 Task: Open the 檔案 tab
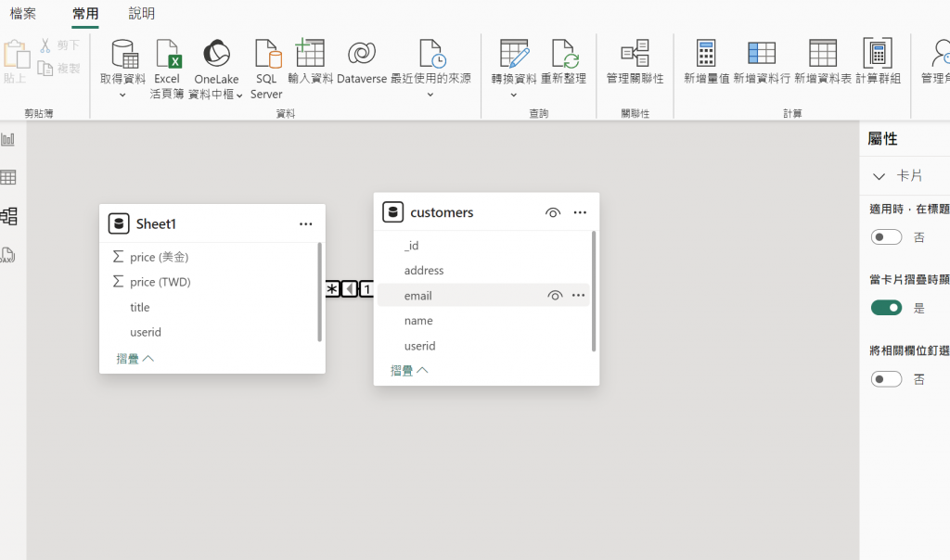(x=23, y=13)
